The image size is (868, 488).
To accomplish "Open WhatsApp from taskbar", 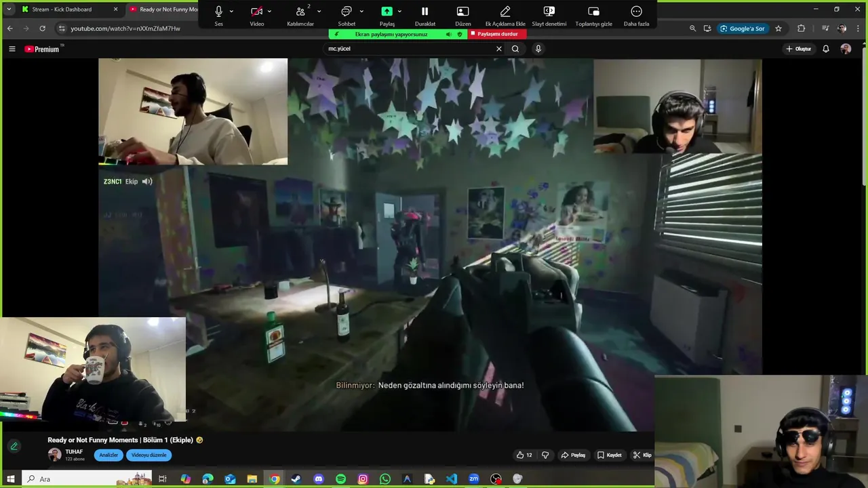I will [x=385, y=479].
